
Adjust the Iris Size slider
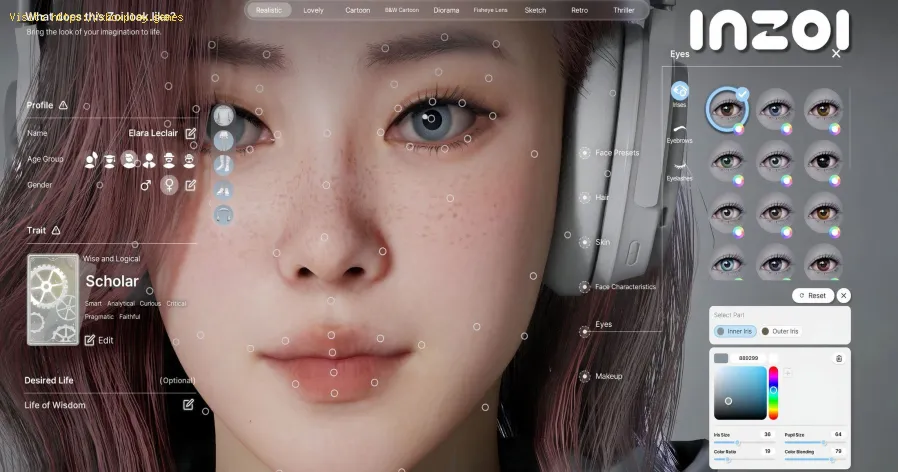(743, 443)
